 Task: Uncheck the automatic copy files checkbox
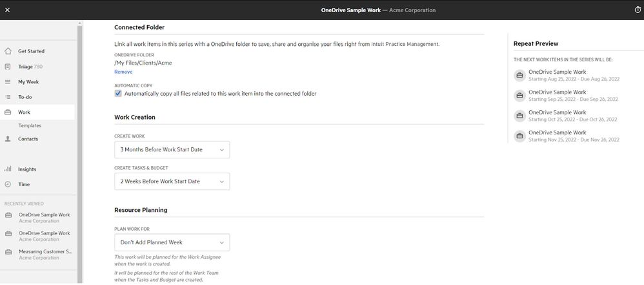pyautogui.click(x=118, y=93)
